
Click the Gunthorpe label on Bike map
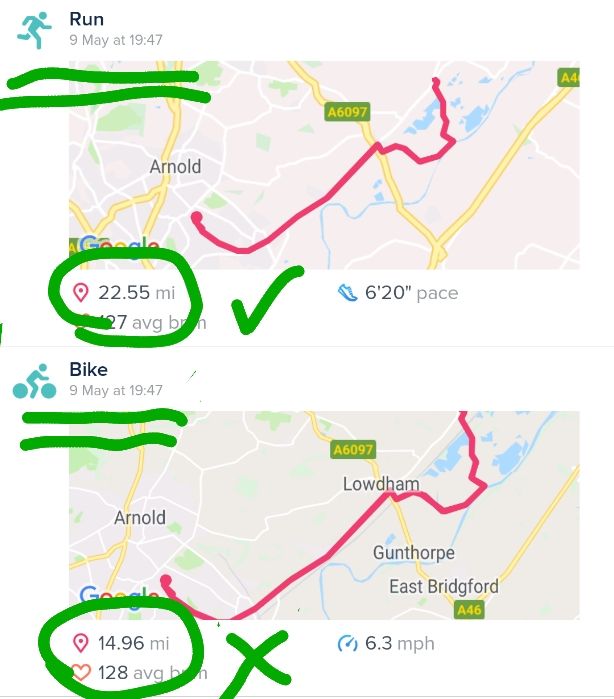click(413, 553)
